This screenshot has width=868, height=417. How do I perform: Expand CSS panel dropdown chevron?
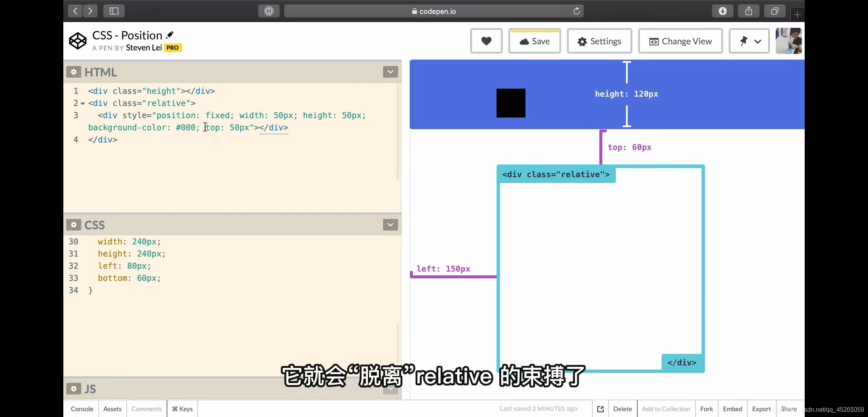(x=390, y=225)
